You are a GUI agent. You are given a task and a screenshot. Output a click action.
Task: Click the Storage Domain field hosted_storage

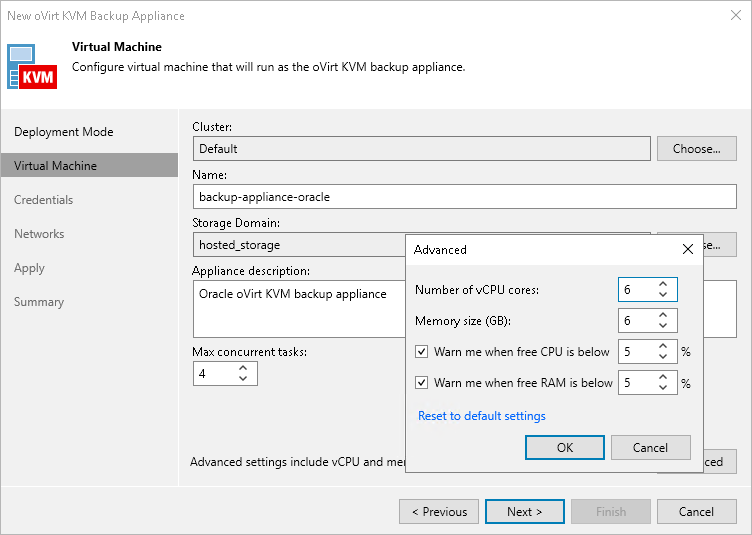click(299, 244)
